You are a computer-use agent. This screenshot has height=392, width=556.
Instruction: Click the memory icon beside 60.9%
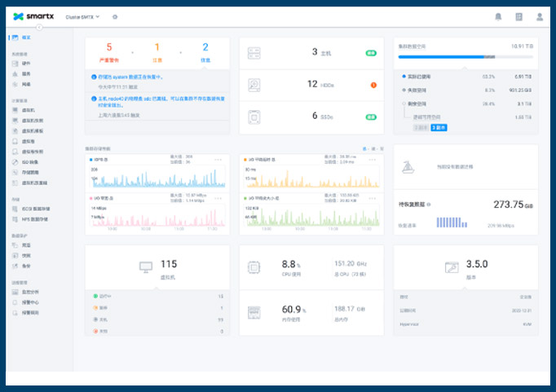(254, 313)
